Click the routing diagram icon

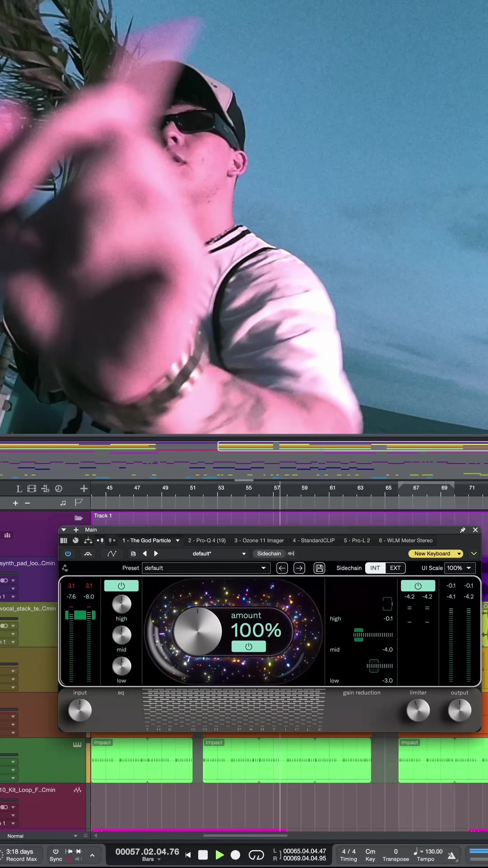click(x=88, y=540)
